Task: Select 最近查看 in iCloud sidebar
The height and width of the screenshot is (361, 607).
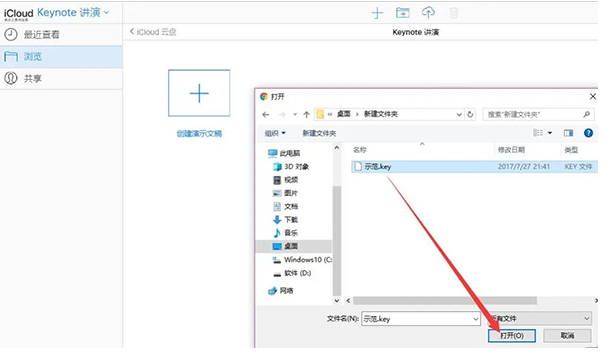Action: (61, 34)
